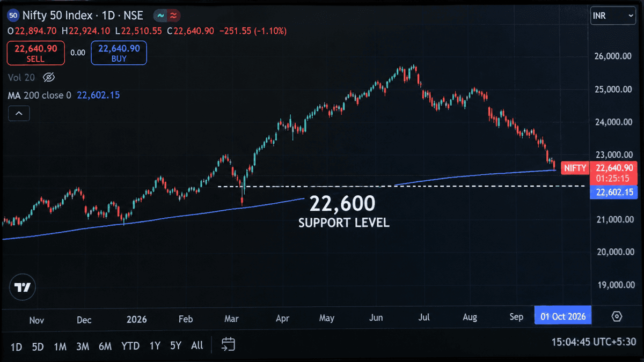Click the 22,600 SUPPORT LEVEL annotation text
The height and width of the screenshot is (362, 644).
[343, 211]
